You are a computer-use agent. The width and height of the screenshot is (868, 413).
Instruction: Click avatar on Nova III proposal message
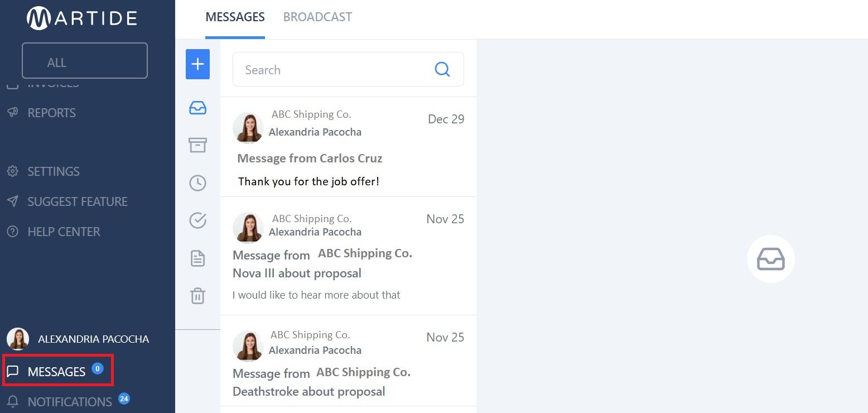click(248, 228)
